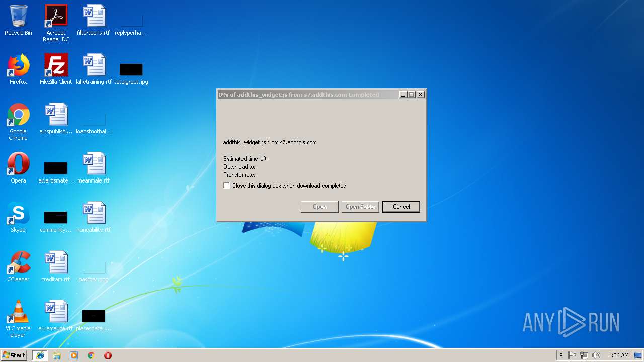
Task: Select the loansfootbal... file icon
Action: pos(94,123)
